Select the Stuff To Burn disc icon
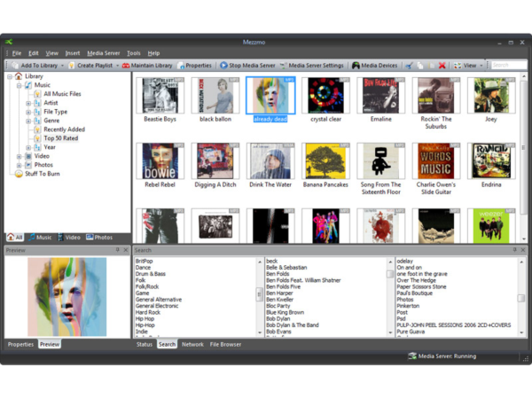The width and height of the screenshot is (532, 399). 19,174
